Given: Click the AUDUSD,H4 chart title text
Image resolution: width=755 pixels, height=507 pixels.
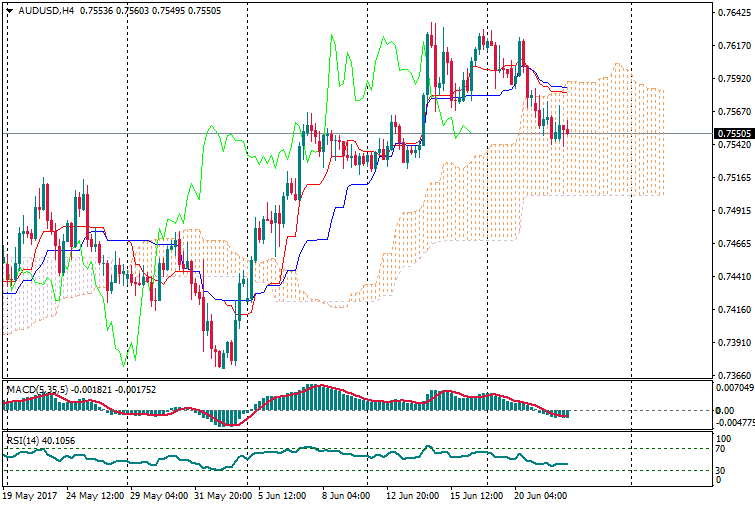Looking at the screenshot, I should point(46,11).
